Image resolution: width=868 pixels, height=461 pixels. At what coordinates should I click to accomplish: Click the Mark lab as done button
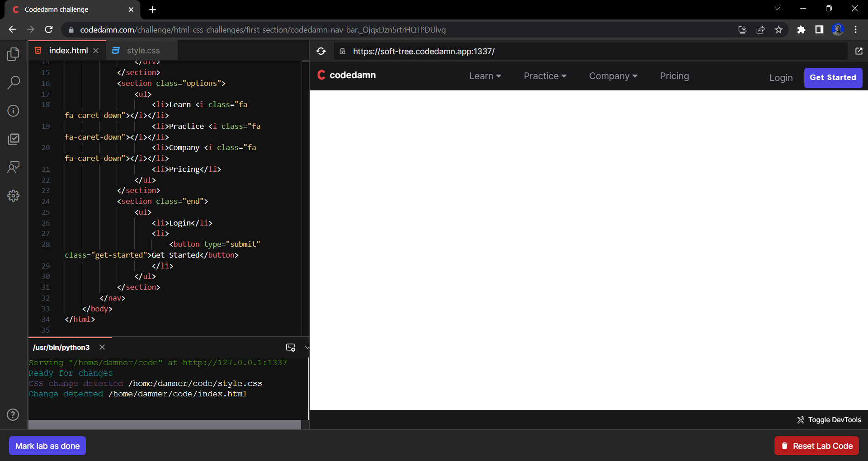click(47, 446)
